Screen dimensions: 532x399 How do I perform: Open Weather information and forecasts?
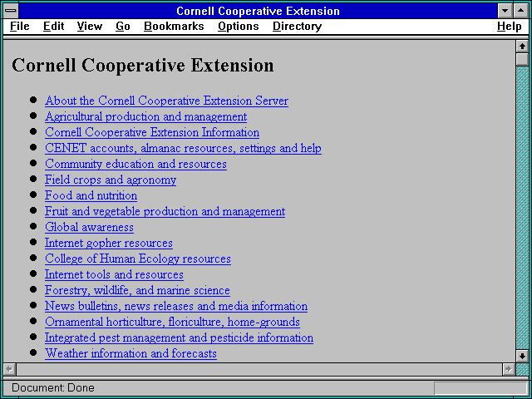[131, 353]
